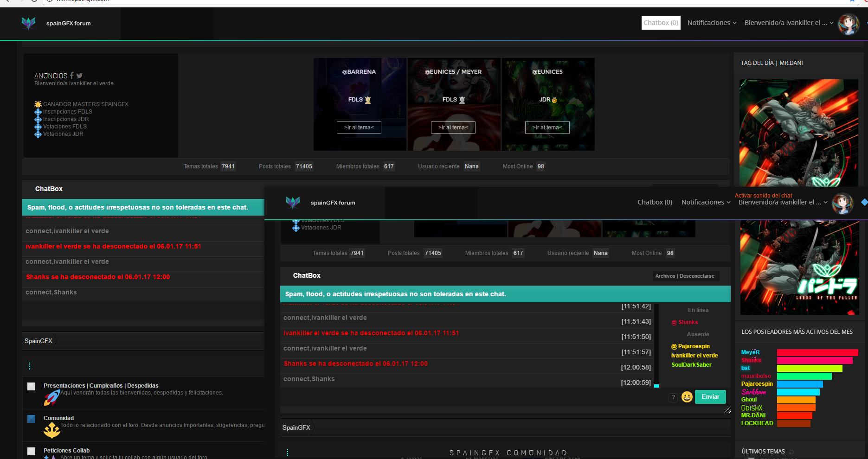Click Sarkham in the top posters list
This screenshot has height=459, width=868.
[753, 392]
